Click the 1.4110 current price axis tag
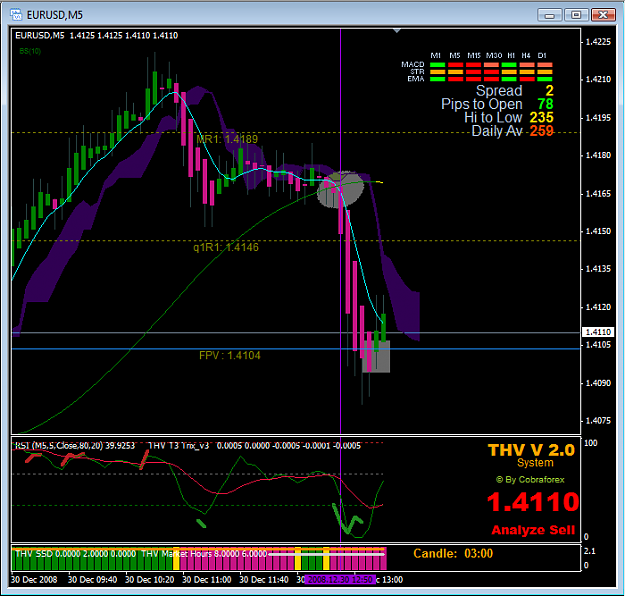Image resolution: width=625 pixels, height=596 pixels. 598,332
